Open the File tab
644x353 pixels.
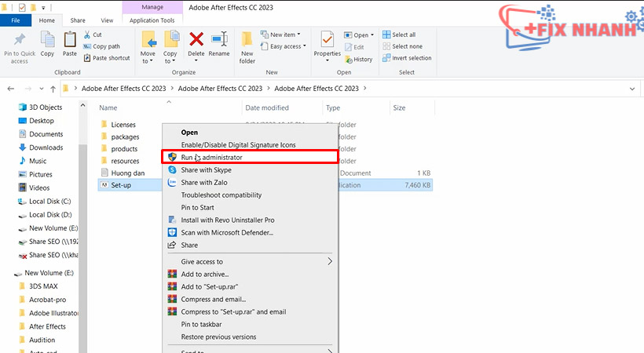(x=16, y=20)
